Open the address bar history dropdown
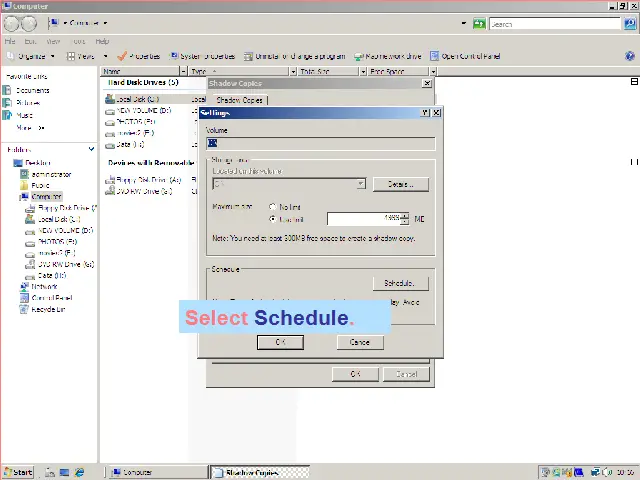 [463, 23]
